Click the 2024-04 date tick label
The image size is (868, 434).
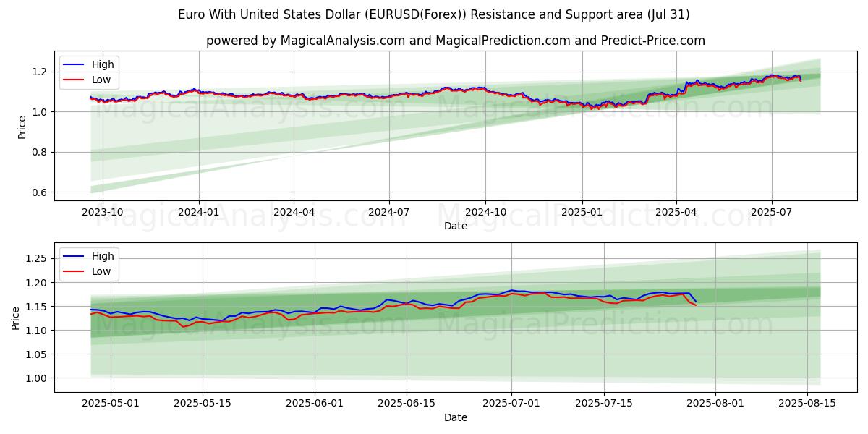pyautogui.click(x=294, y=212)
